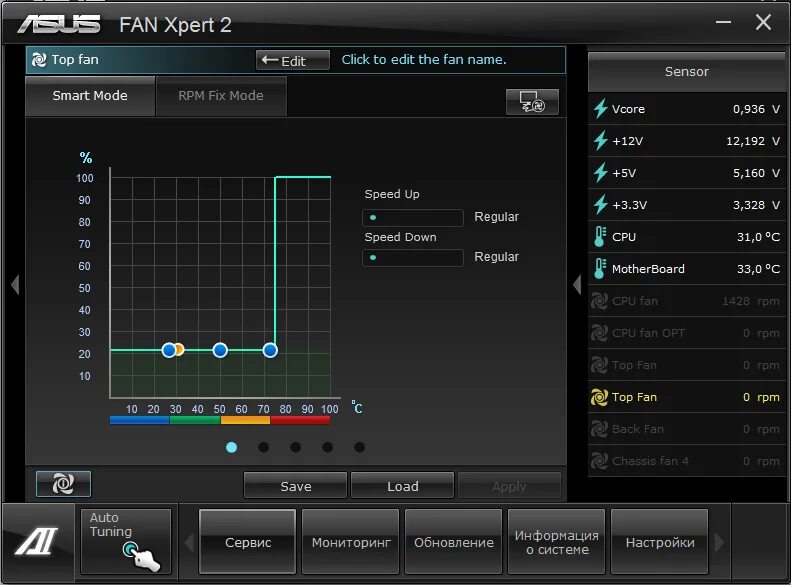Open the Мониторинг section
This screenshot has height=585, width=791.
pos(351,542)
